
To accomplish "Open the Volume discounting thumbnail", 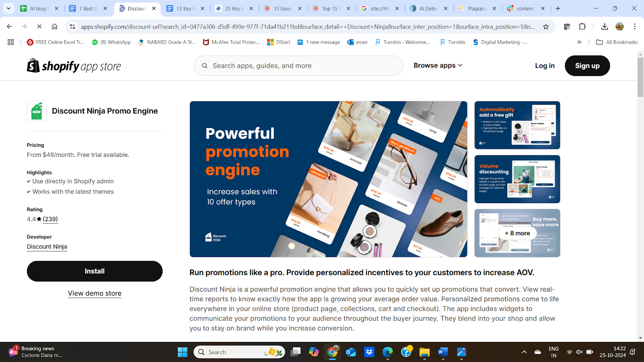I will (x=517, y=179).
